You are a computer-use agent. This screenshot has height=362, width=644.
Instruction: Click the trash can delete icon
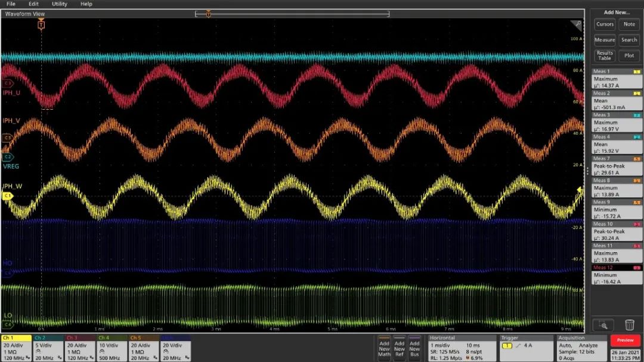click(x=629, y=325)
